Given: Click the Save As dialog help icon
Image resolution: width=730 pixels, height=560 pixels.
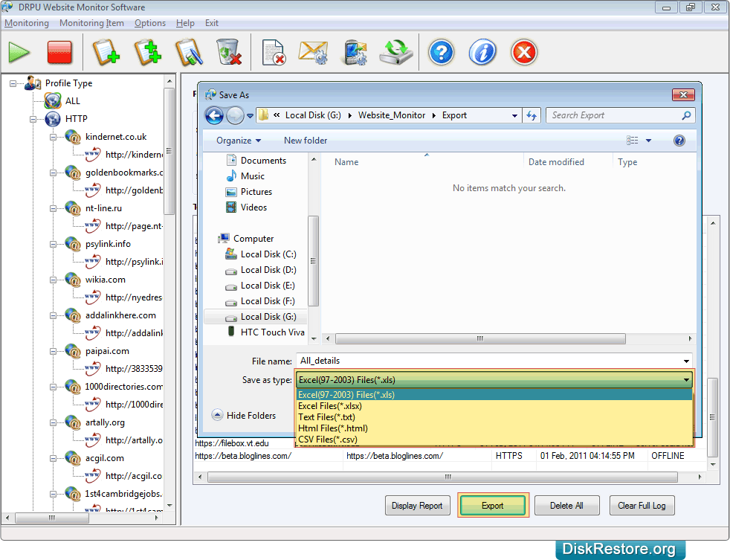Looking at the screenshot, I should (679, 141).
